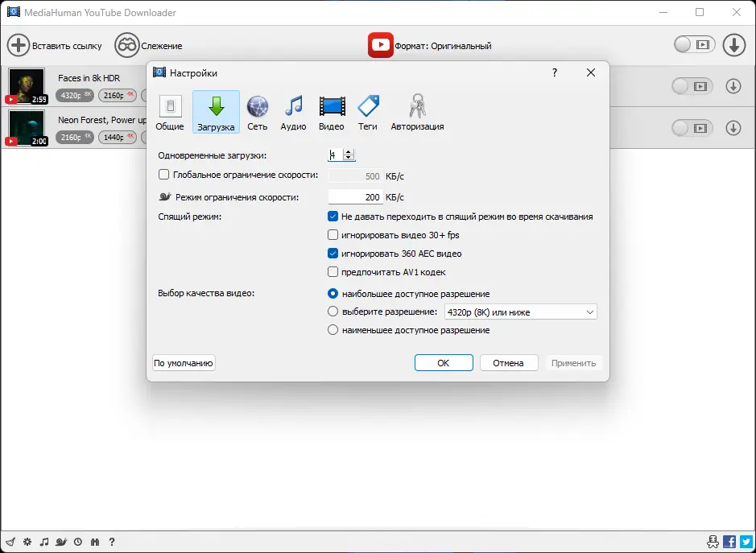Click the broom clear-list icon in status bar
The height and width of the screenshot is (553, 756).
coord(10,542)
